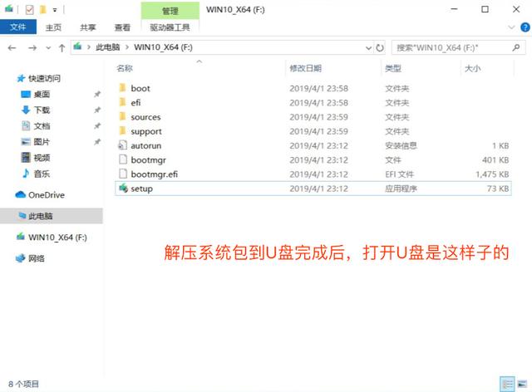Select 此电脑 in the navigation pane
532x392 pixels.
[x=52, y=216]
